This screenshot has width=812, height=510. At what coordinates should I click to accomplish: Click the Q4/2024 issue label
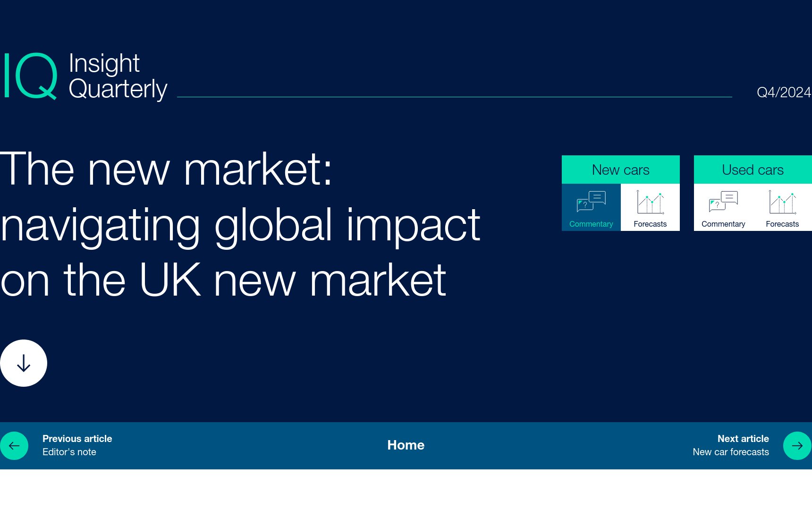(x=784, y=92)
